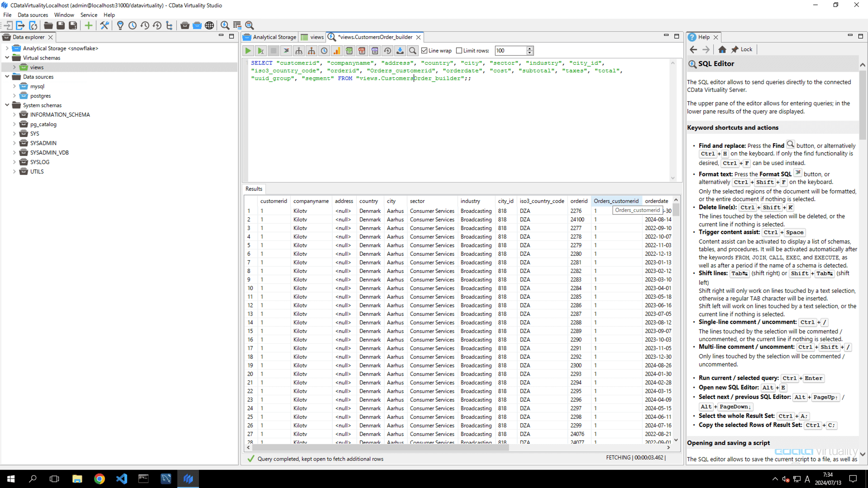Image resolution: width=868 pixels, height=488 pixels.
Task: Run the SQL query with green play icon
Action: [x=248, y=51]
